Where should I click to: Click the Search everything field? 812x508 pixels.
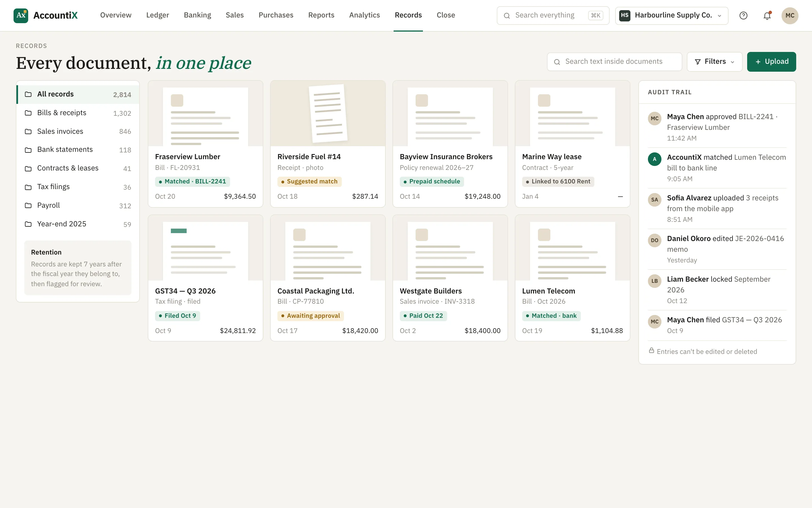pyautogui.click(x=553, y=16)
